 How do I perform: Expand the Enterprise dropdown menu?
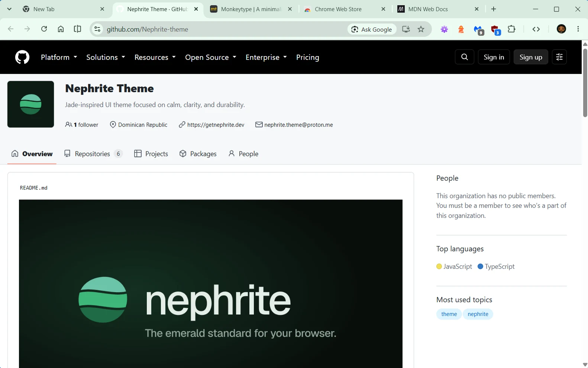(266, 57)
